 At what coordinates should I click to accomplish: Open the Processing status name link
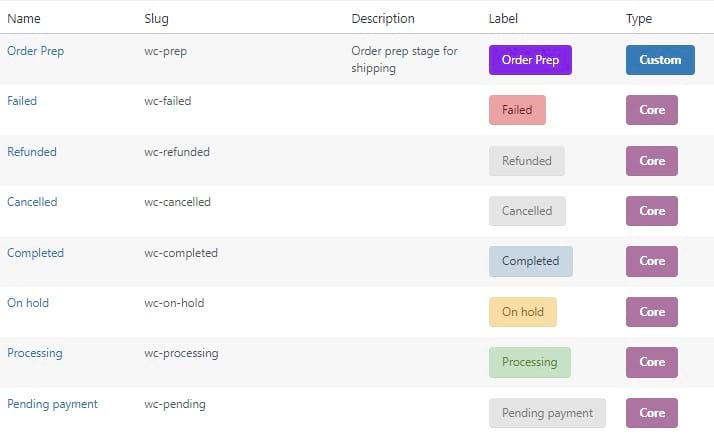pyautogui.click(x=35, y=353)
